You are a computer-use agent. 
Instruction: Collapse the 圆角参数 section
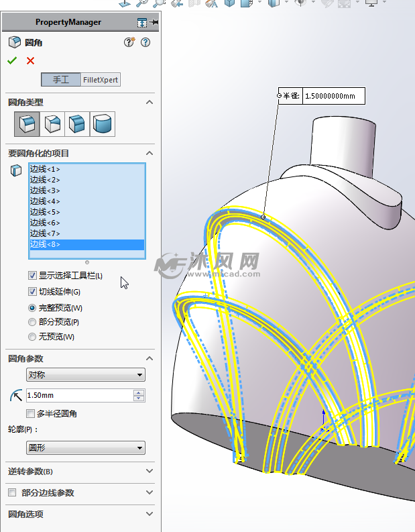(150, 358)
